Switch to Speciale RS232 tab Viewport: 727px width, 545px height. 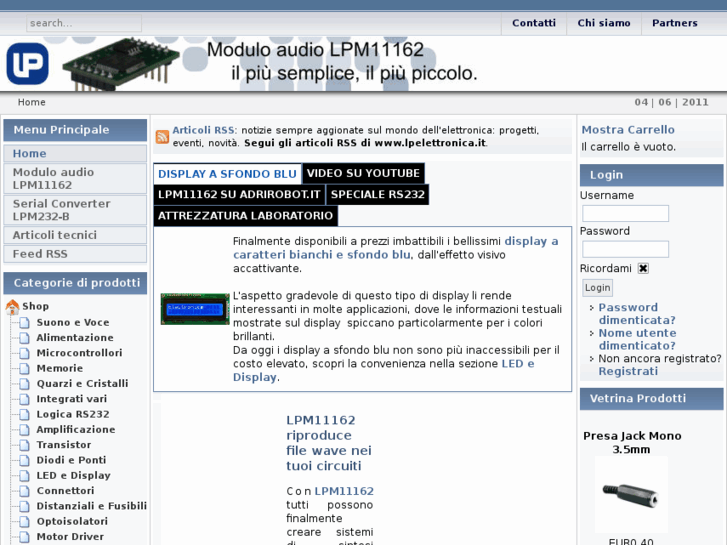click(377, 194)
